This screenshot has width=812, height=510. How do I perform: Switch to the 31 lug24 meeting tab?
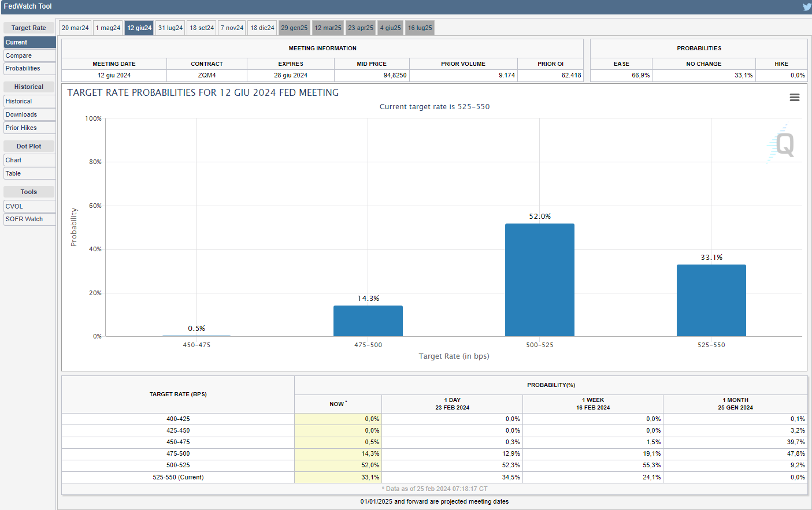click(170, 28)
